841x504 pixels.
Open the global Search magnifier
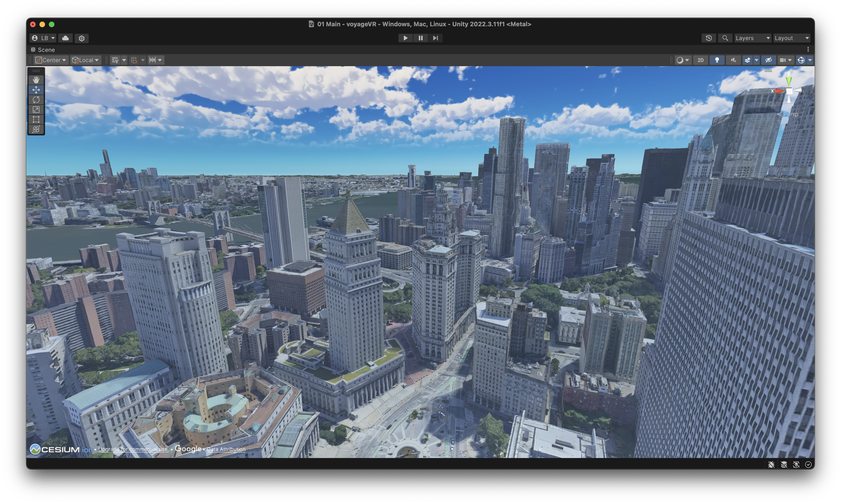point(725,38)
